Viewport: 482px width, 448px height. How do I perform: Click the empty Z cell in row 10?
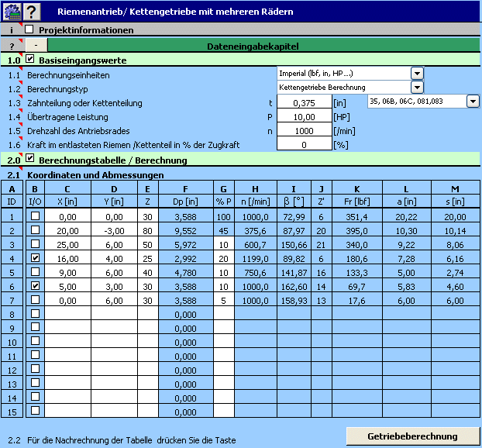pos(148,343)
